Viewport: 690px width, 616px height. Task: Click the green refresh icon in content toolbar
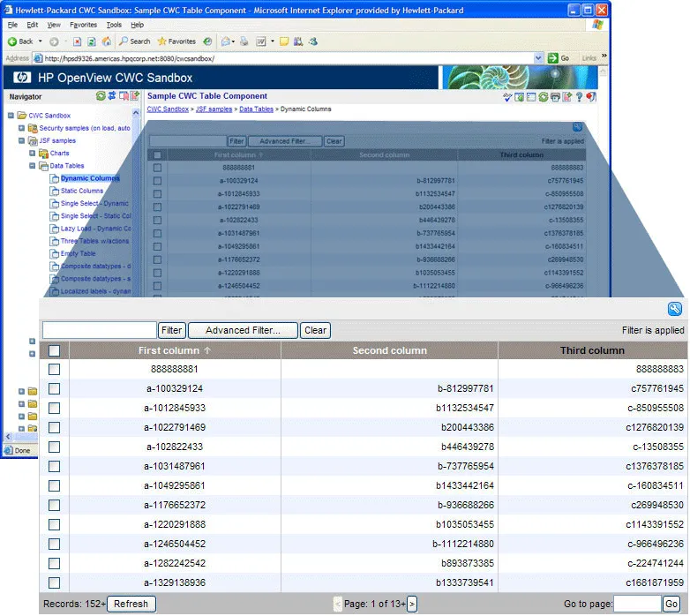(543, 97)
